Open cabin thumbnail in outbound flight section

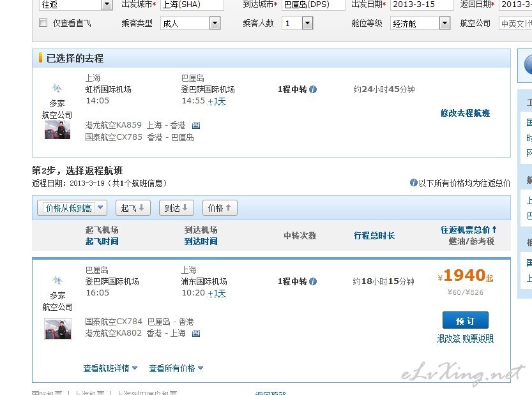pos(57,130)
